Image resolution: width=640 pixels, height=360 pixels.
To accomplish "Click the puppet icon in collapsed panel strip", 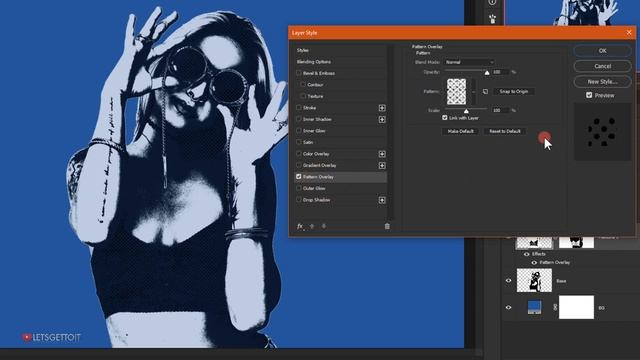I will [x=492, y=19].
